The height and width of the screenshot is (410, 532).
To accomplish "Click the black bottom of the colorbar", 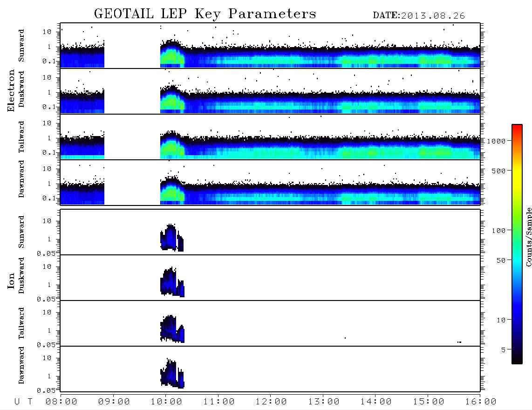I will [x=517, y=359].
